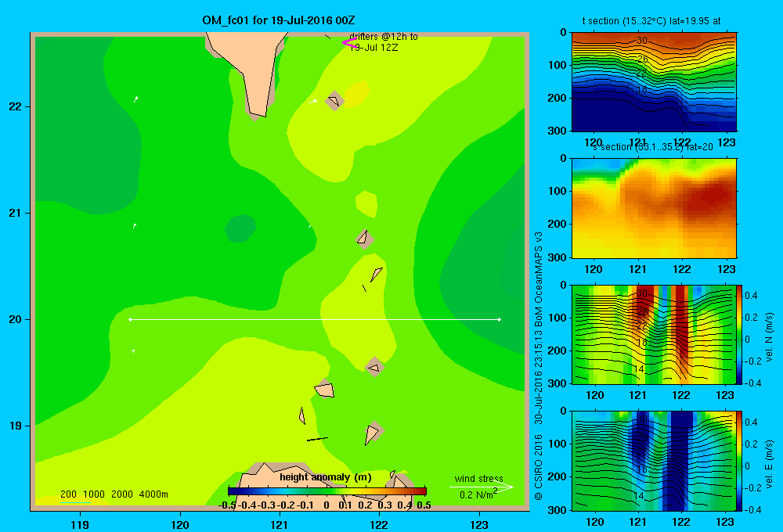Click the 'BoM OceanMAPS v3' vertical credit text
The height and width of the screenshot is (532, 783).
click(539, 279)
